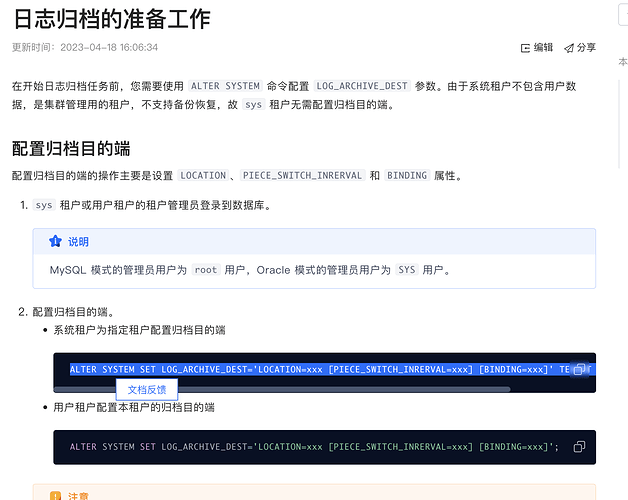Click the inline code LOCATION
This screenshot has height=500, width=628.
click(x=203, y=175)
